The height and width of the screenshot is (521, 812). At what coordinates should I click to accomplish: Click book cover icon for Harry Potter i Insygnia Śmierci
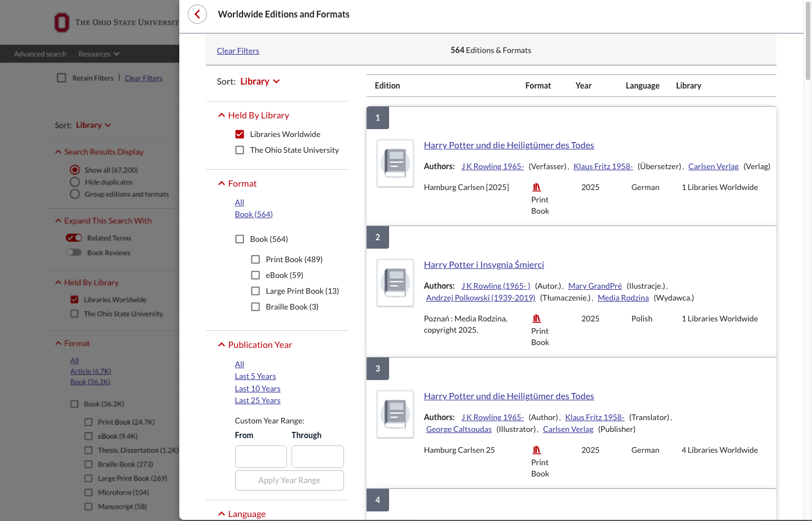click(x=395, y=283)
